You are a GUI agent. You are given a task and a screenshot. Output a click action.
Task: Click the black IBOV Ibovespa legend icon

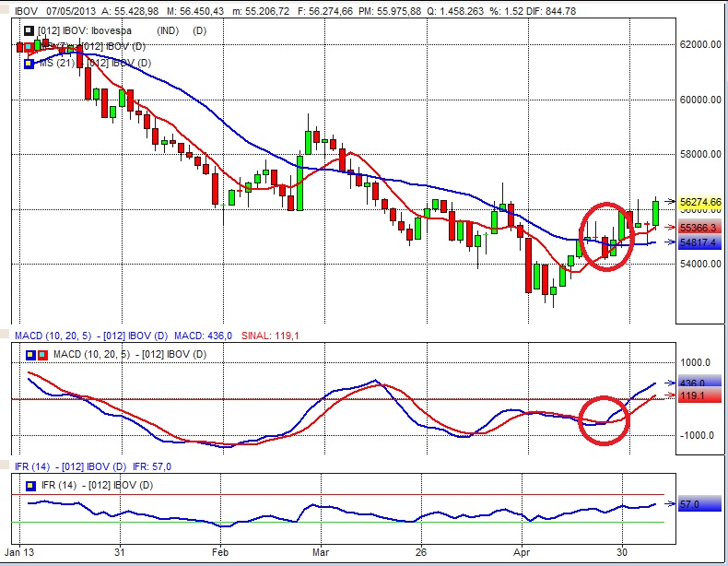click(x=27, y=31)
